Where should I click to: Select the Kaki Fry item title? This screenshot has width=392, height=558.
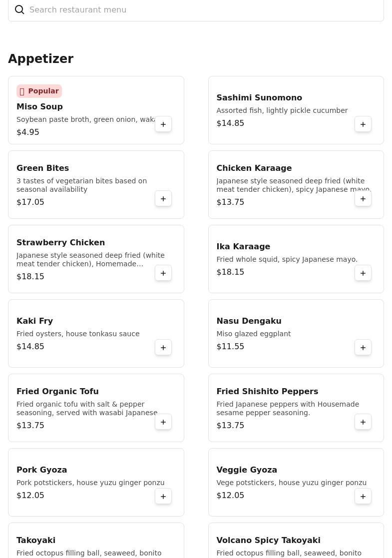(x=34, y=321)
